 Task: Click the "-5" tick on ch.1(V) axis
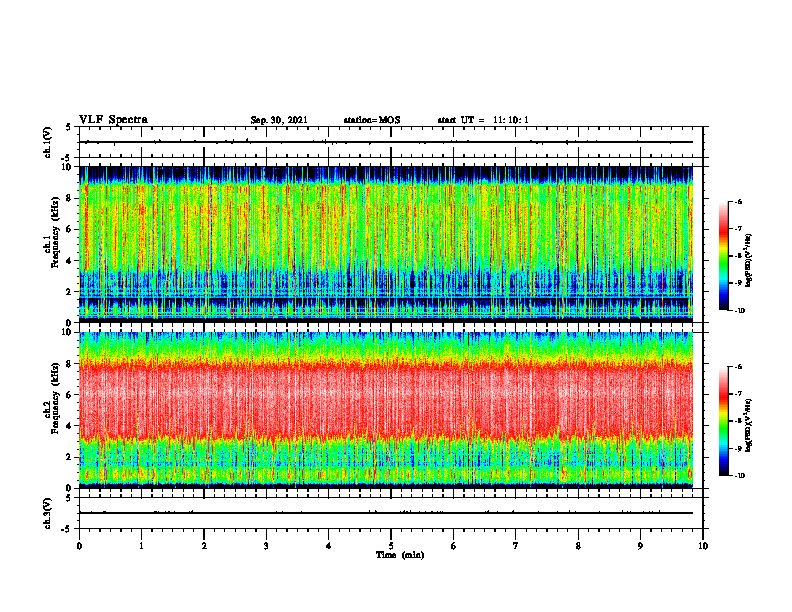67,158
